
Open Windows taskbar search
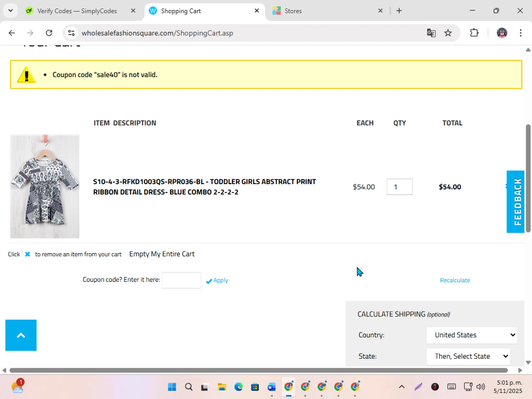click(189, 387)
